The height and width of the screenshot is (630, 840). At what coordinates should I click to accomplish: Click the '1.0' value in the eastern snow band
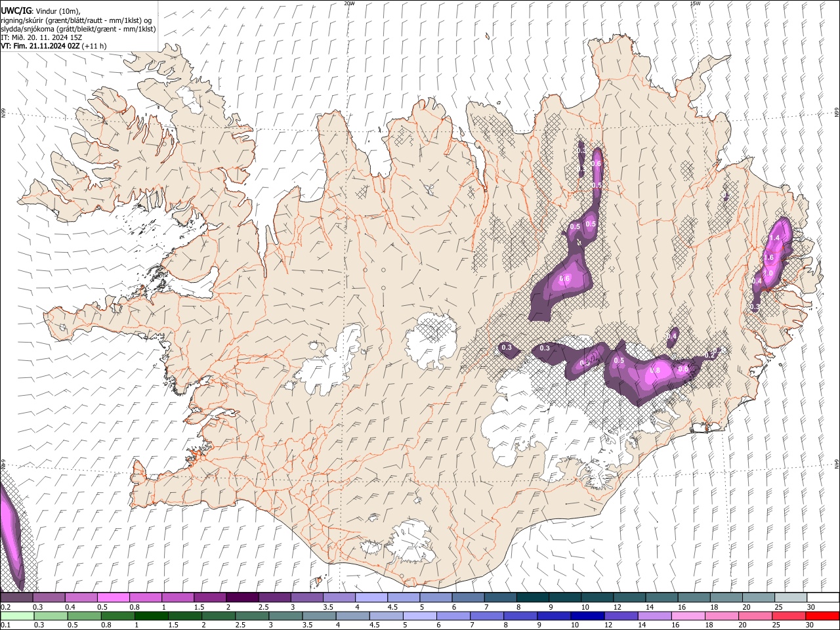pyautogui.click(x=768, y=273)
